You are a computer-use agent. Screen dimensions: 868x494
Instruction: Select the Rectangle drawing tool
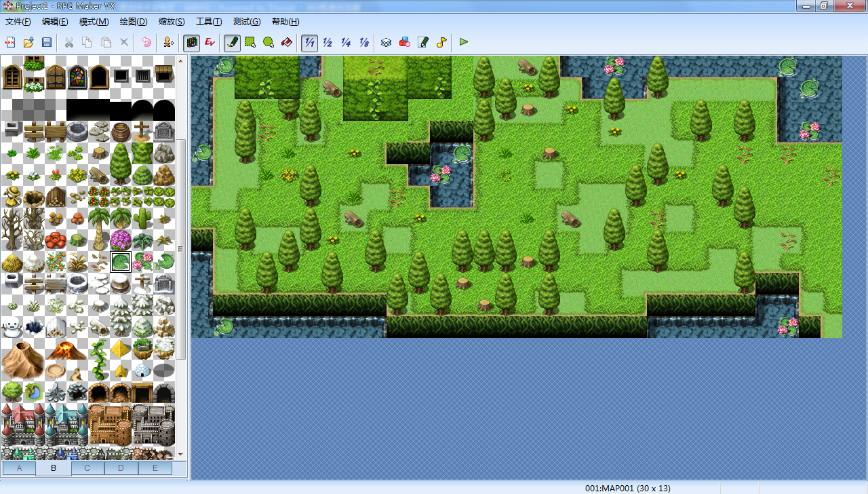click(250, 42)
